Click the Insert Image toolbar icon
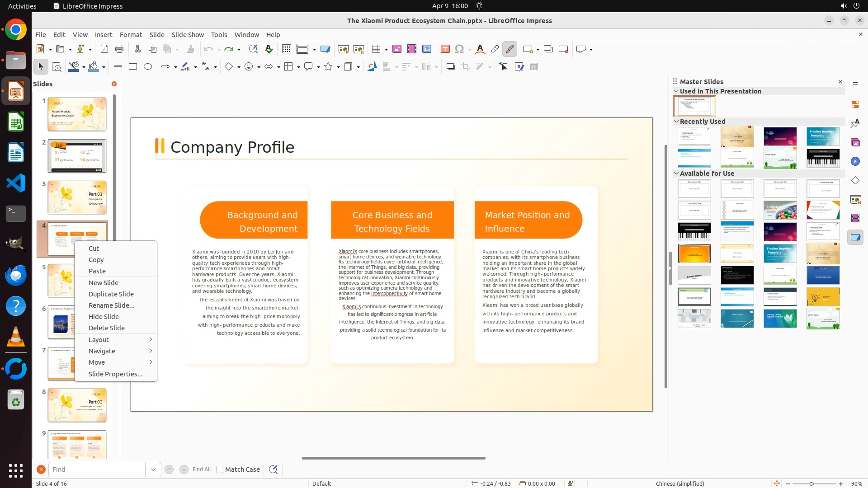This screenshot has width=868, height=488. [x=397, y=49]
